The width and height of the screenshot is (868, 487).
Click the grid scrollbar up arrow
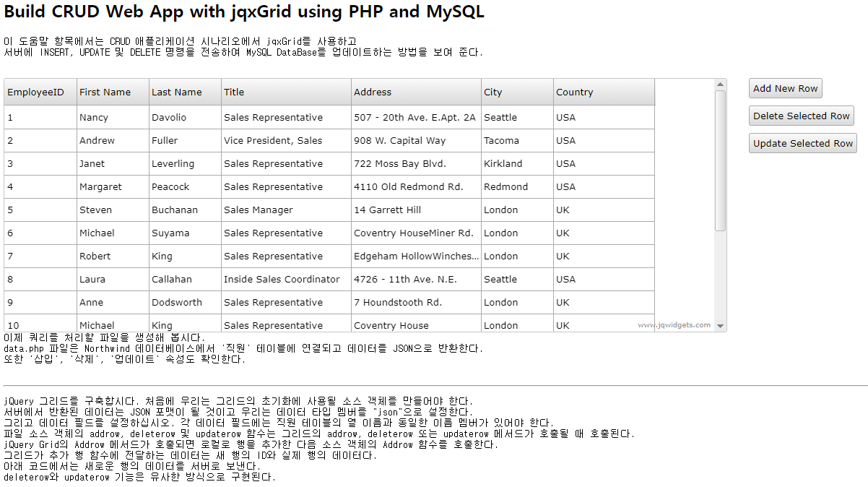point(720,85)
